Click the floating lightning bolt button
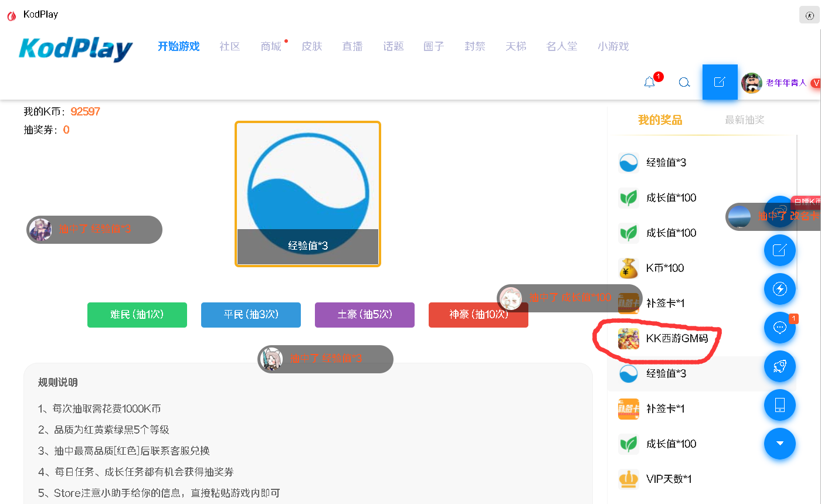 [x=779, y=289]
